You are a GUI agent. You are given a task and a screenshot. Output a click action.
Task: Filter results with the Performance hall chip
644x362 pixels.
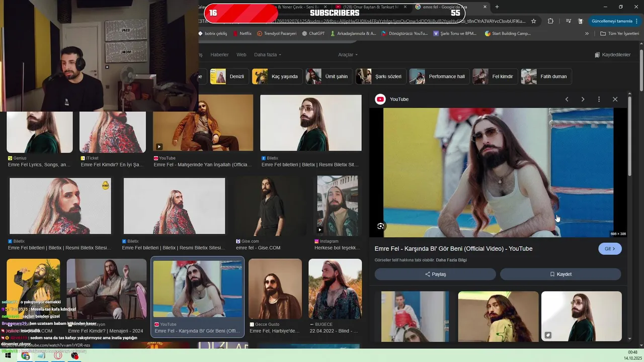pos(439,76)
